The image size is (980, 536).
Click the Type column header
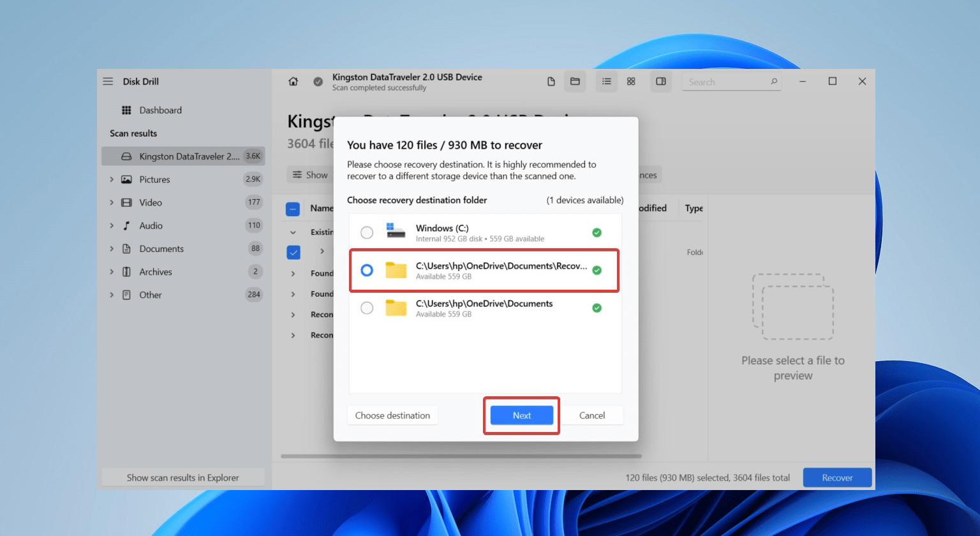click(694, 209)
